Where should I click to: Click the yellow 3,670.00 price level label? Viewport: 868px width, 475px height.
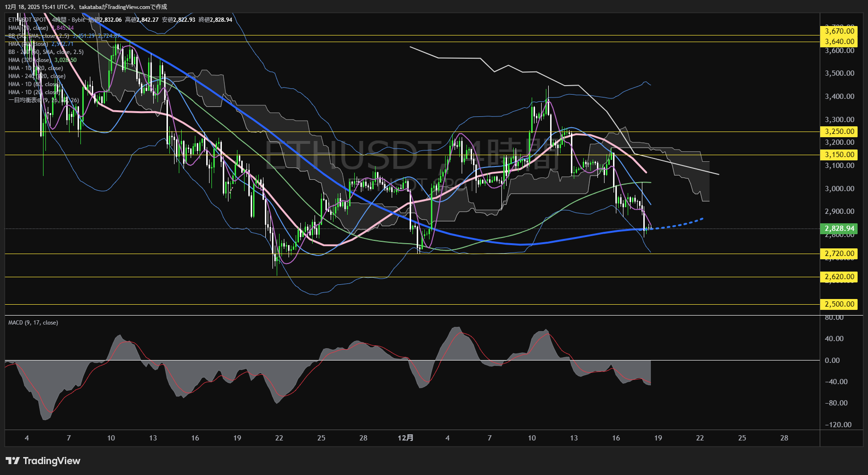coord(839,31)
